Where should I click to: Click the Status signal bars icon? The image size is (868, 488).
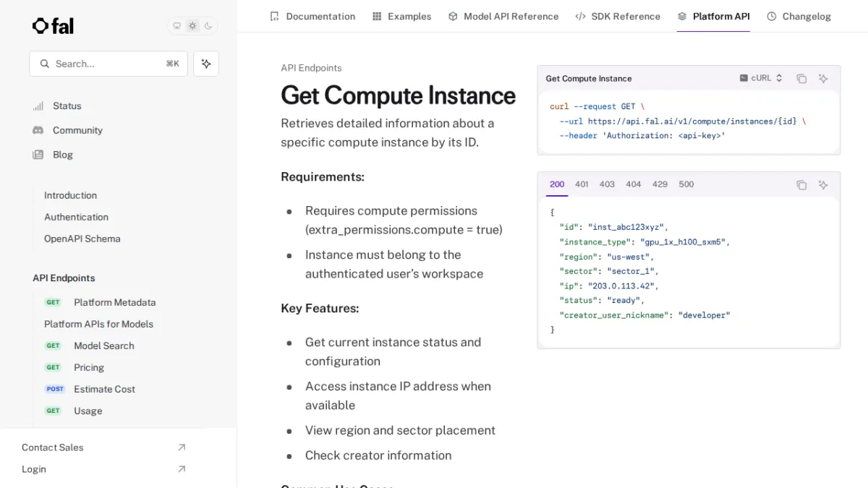click(38, 106)
